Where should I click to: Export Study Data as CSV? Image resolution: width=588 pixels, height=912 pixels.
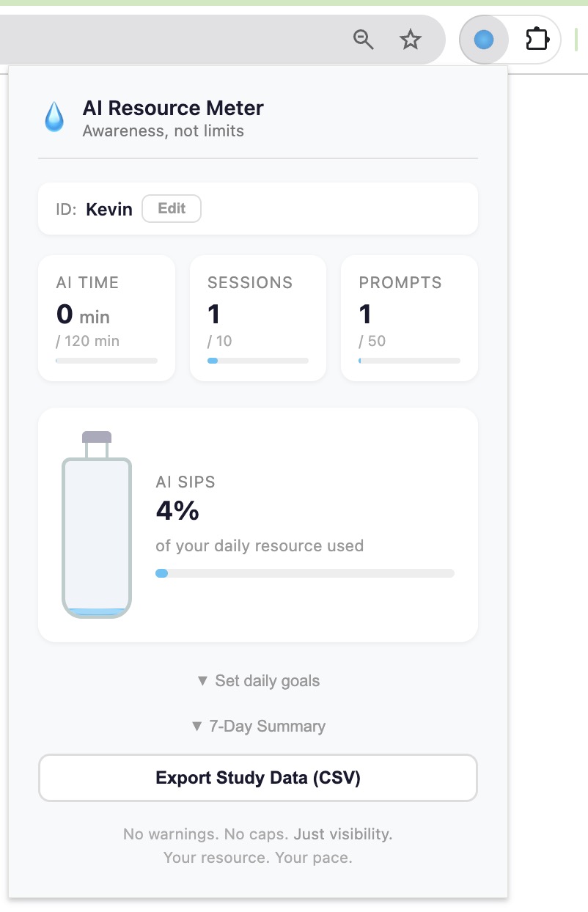[x=258, y=778]
